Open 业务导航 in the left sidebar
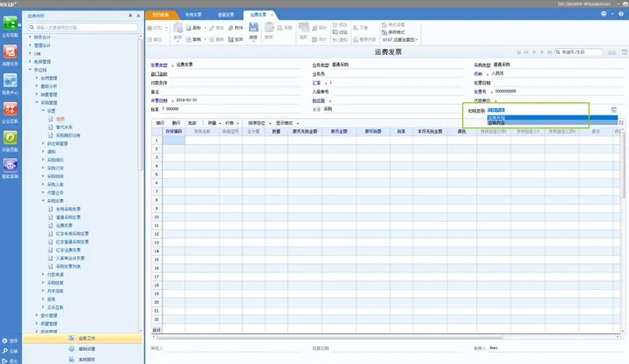629x364 pixels. [x=10, y=25]
